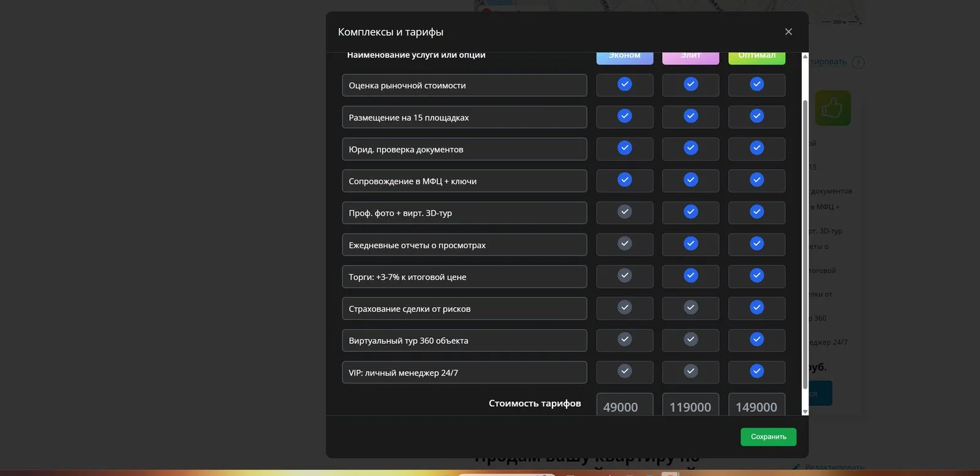
Task: Edit the Сопровождение в МФЦ + ключи field
Action: point(464,181)
